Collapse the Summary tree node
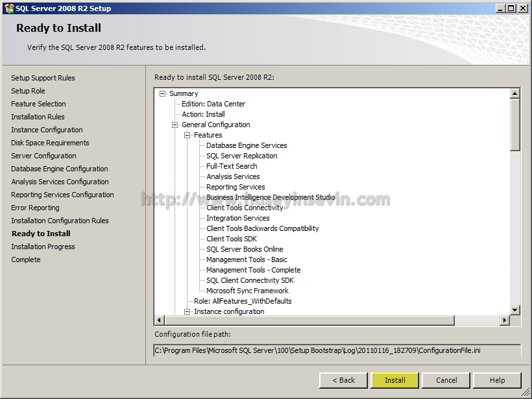Screen dimensions: 532x399 tap(162, 93)
